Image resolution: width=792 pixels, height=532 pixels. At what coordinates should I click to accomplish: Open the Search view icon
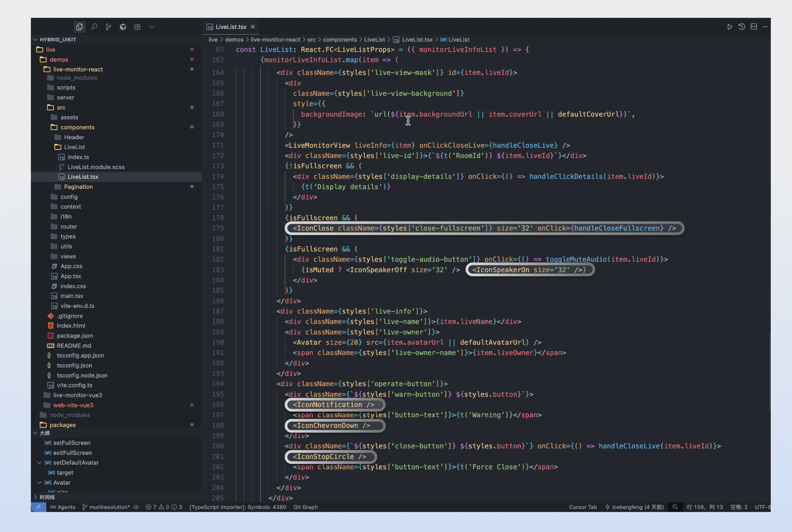94,27
